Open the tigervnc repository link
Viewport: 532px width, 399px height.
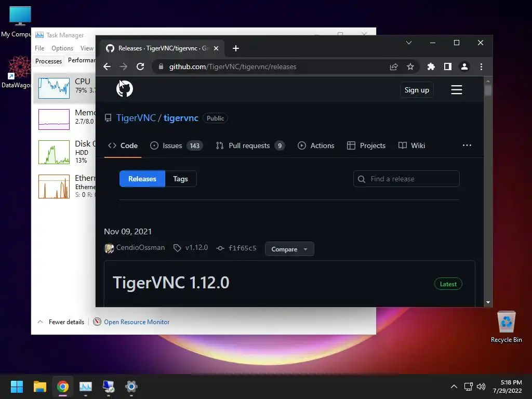click(181, 118)
